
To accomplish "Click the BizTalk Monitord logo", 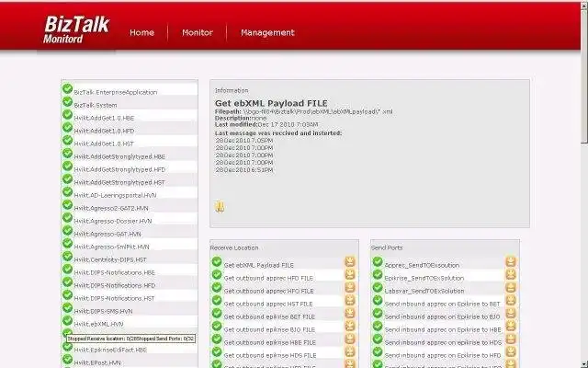I will [76, 29].
